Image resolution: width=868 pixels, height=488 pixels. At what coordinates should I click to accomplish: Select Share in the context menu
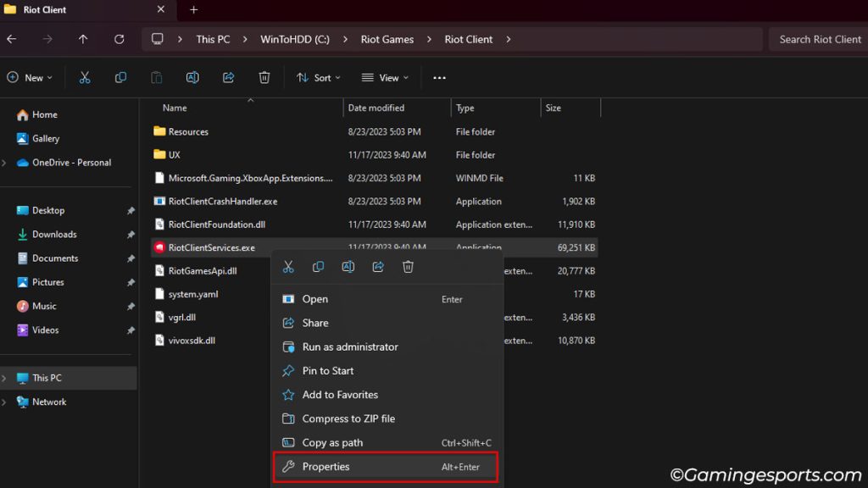(386, 323)
